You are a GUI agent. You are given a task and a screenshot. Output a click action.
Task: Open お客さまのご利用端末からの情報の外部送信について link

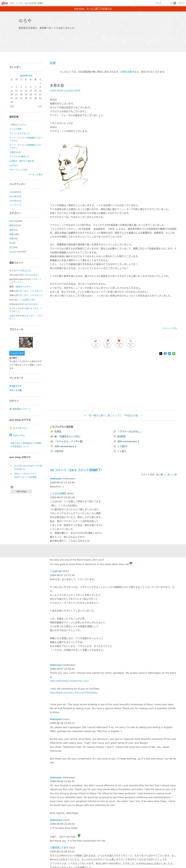(25, 445)
